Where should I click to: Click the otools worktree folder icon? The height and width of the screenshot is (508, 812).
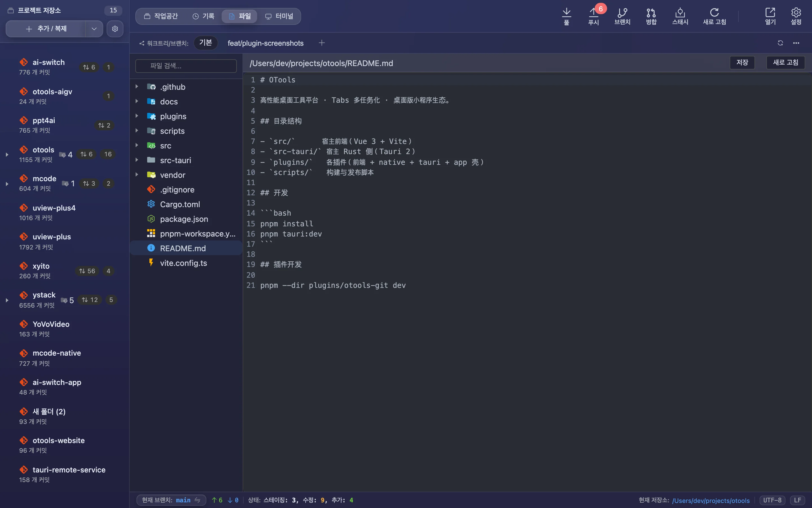[62, 155]
